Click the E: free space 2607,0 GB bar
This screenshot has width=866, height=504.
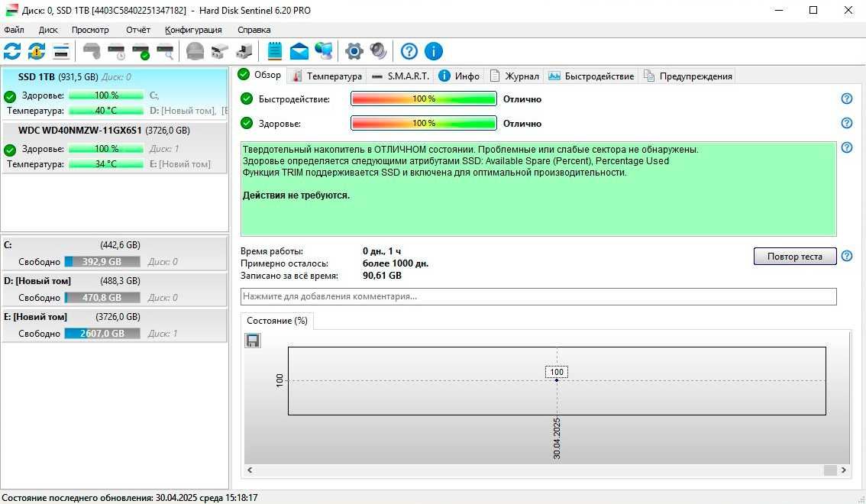click(x=102, y=334)
